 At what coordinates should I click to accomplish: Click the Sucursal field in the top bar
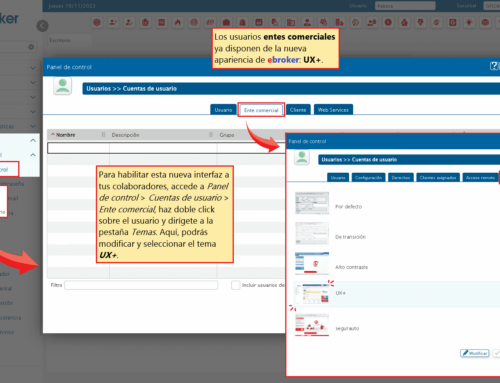click(492, 6)
